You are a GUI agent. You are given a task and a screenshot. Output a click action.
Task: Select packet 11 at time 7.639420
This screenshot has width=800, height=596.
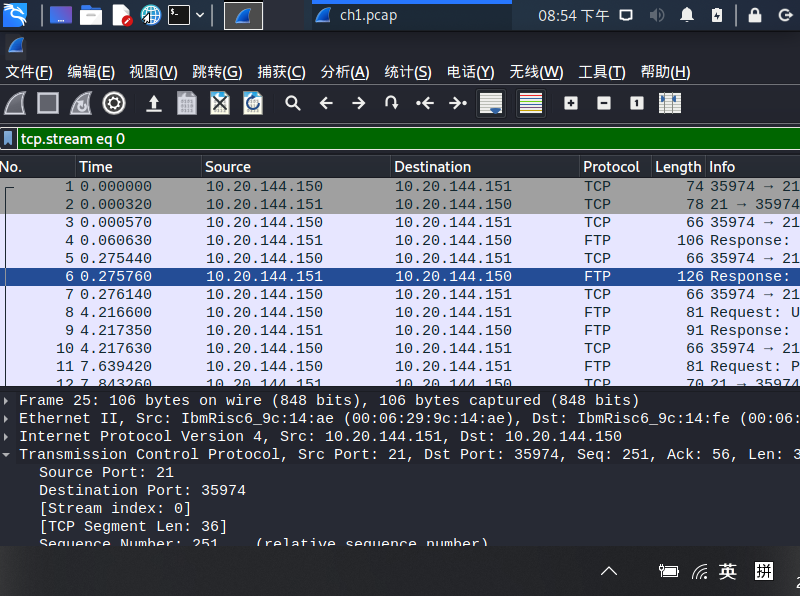click(400, 366)
